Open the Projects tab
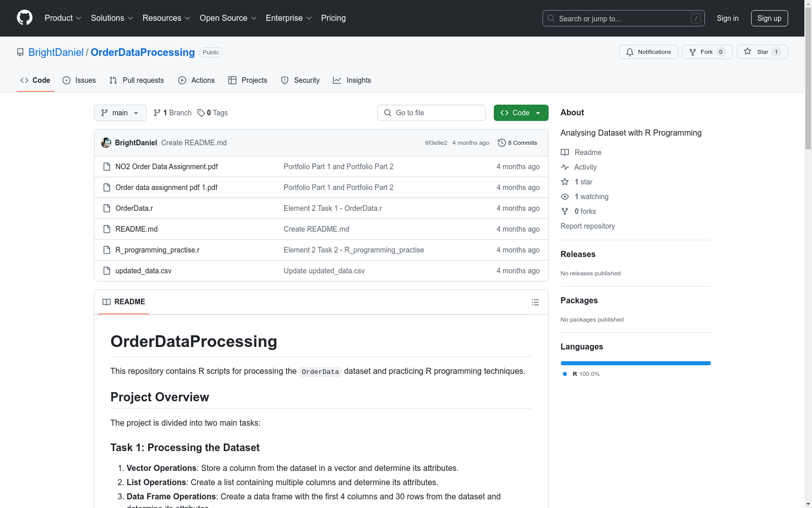Image resolution: width=812 pixels, height=508 pixels. click(248, 80)
